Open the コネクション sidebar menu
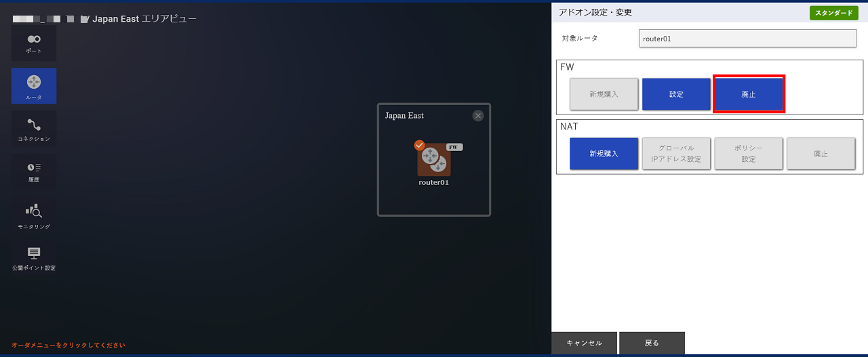Image resolution: width=868 pixels, height=357 pixels. tap(34, 129)
